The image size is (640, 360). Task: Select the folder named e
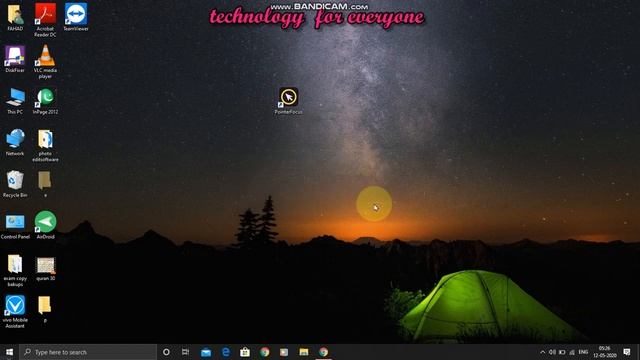(45, 184)
